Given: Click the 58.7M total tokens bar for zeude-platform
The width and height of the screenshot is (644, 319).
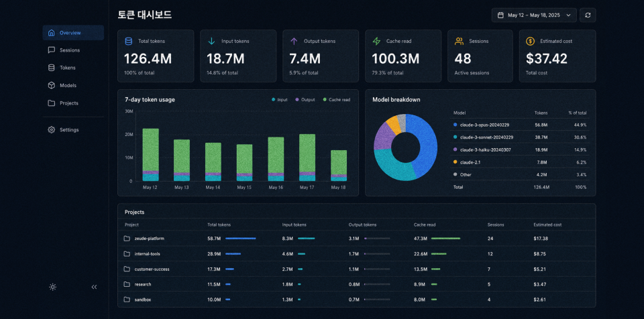Looking at the screenshot, I should [x=240, y=239].
